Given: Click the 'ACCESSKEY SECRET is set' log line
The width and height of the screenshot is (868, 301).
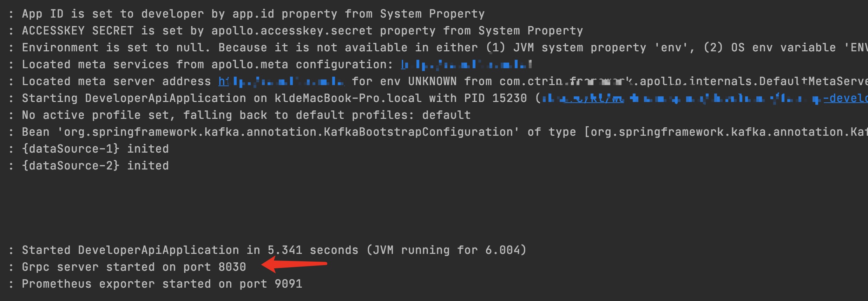Looking at the screenshot, I should click(x=302, y=31).
